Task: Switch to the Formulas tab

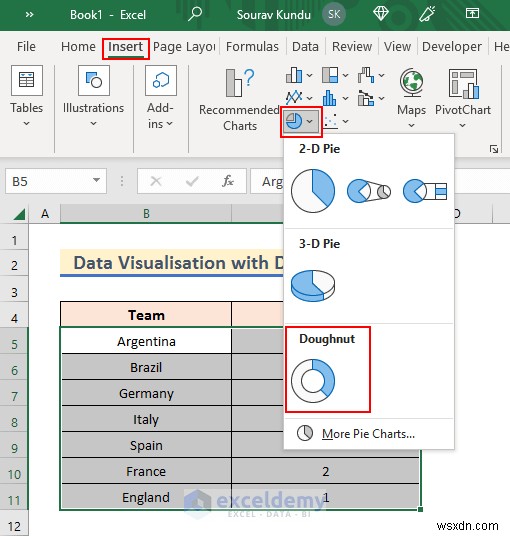Action: coord(252,46)
